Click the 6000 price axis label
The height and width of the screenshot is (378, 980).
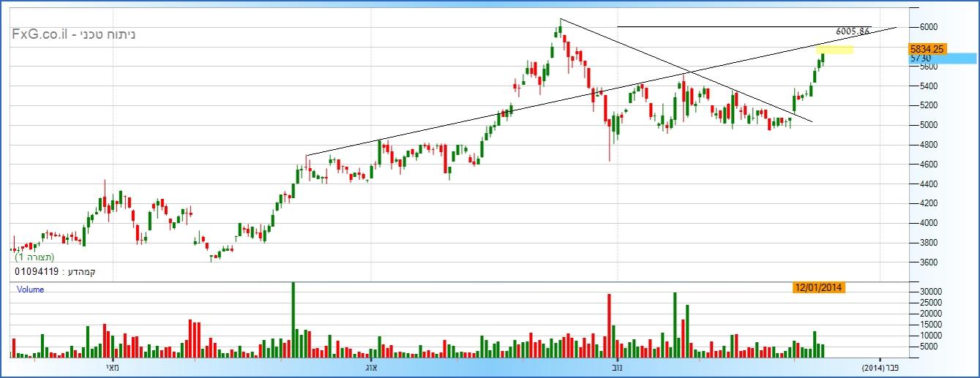(928, 27)
